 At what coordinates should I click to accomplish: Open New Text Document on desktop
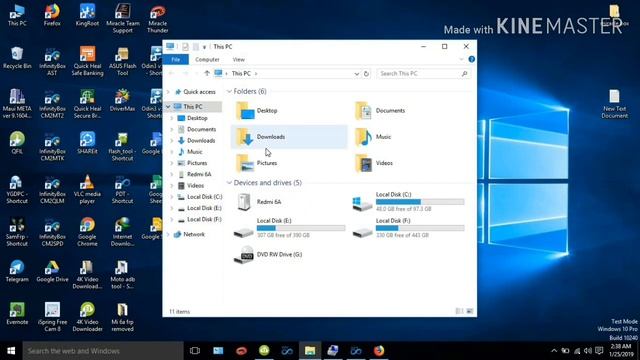(615, 104)
